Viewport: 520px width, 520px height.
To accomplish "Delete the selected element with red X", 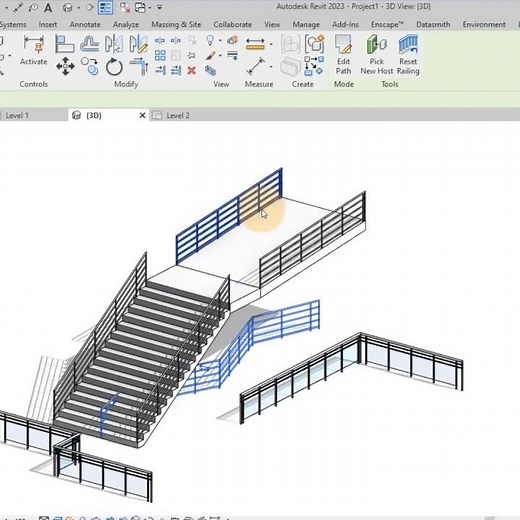I will tap(191, 70).
